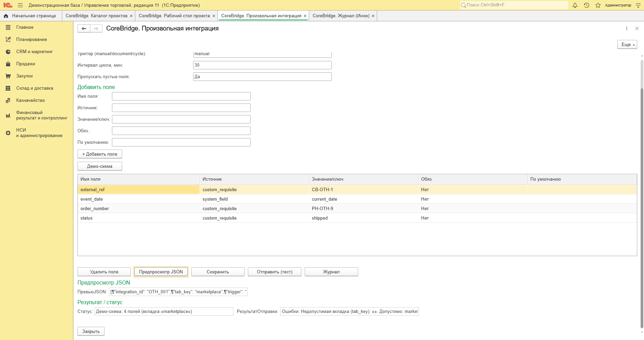Switch to CoreBridge. Рабочий стол проекта tab
The height and width of the screenshot is (340, 644).
click(x=174, y=16)
